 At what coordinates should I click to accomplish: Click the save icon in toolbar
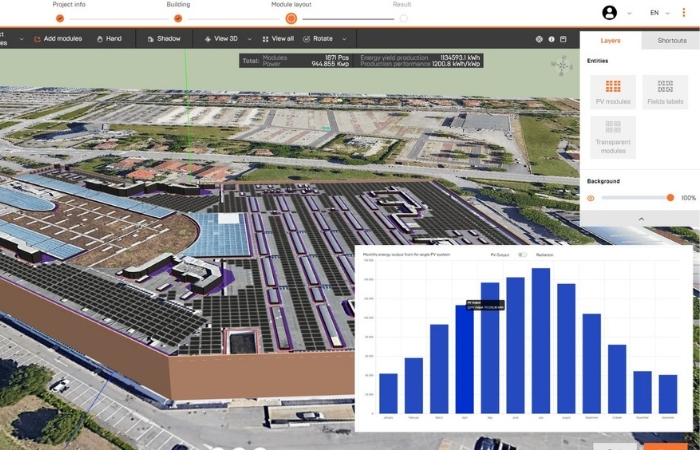pyautogui.click(x=563, y=39)
